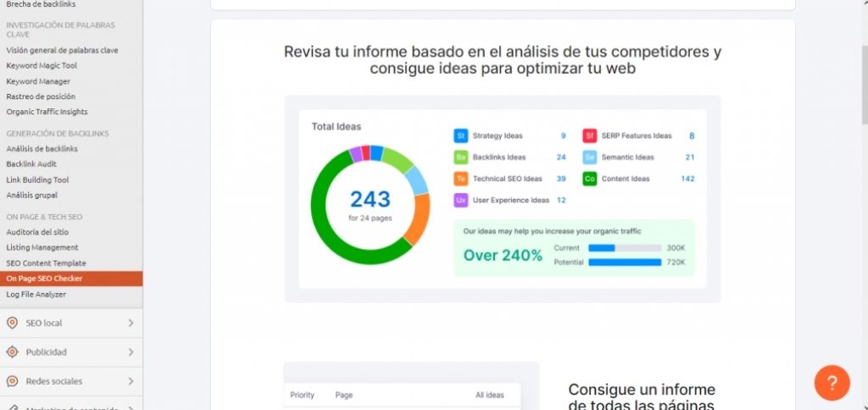Viewport: 868px width, 410px height.
Task: Click the dark green Content Ideas icon
Action: point(590,179)
